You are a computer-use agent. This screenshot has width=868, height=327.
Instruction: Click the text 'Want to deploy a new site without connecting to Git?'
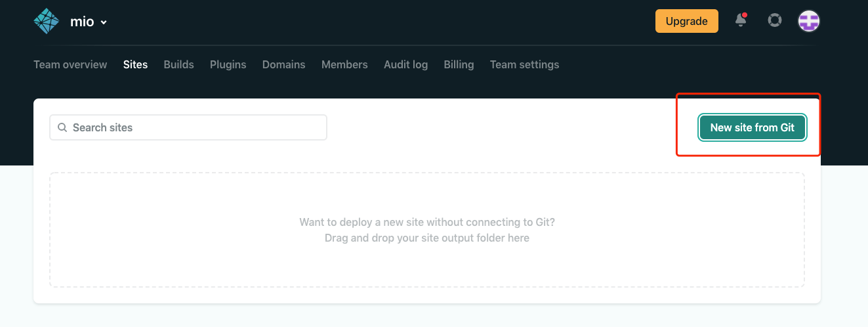[x=427, y=222]
